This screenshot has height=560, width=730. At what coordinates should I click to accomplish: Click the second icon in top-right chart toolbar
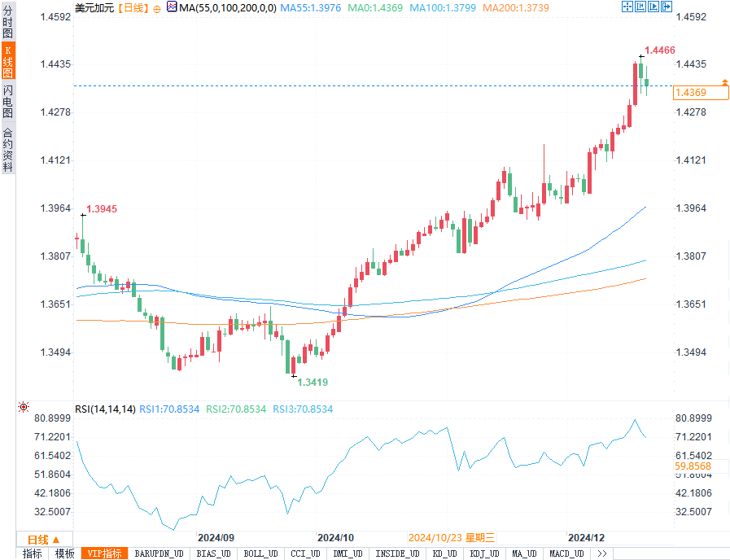click(x=640, y=7)
